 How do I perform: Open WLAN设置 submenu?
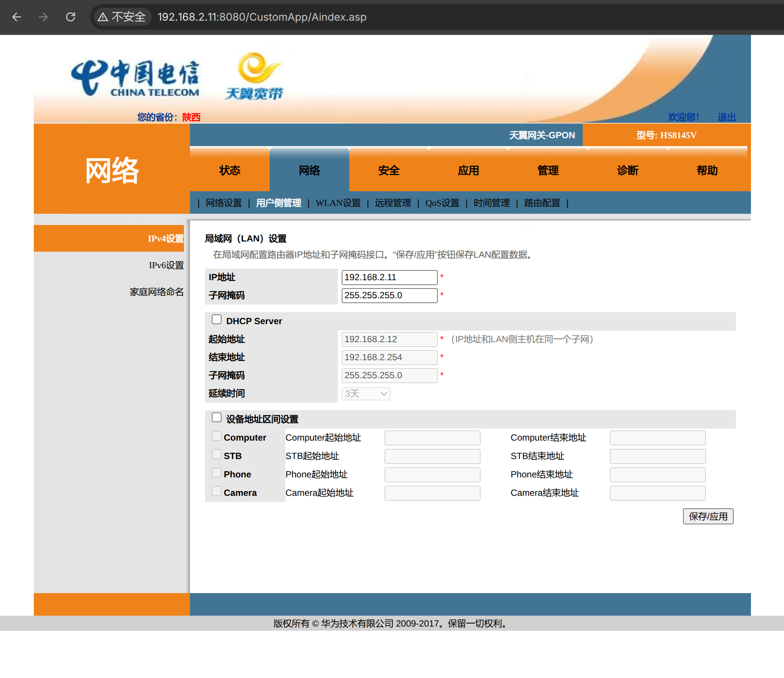[338, 203]
